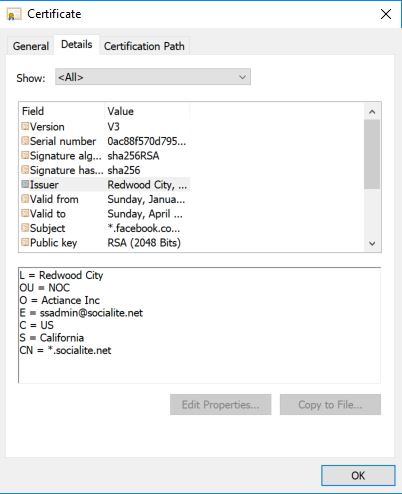Screen dimensions: 402x494
Task: Click the Signature hash algorithm icon
Action: pos(25,170)
